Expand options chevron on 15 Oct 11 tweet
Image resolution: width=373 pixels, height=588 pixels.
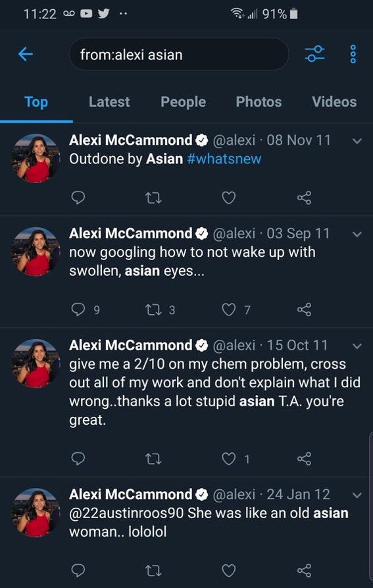(357, 346)
